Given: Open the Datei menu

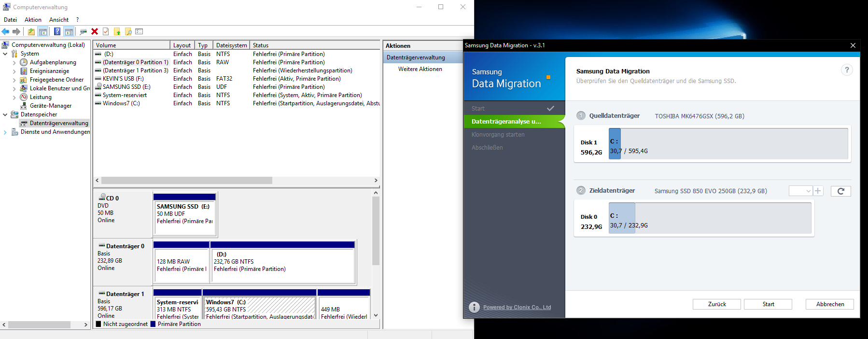Looking at the screenshot, I should pos(11,20).
